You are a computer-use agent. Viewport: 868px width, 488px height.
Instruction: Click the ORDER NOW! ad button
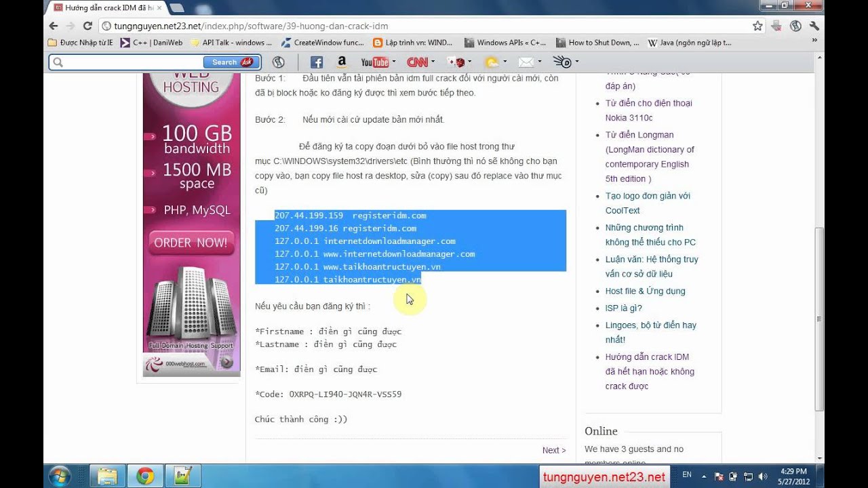tap(191, 243)
